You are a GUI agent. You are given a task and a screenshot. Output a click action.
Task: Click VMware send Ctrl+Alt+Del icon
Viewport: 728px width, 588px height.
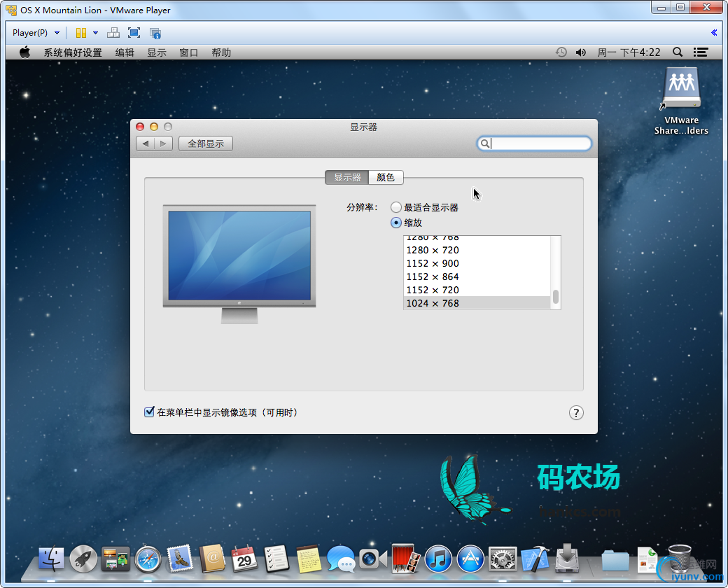(x=113, y=33)
